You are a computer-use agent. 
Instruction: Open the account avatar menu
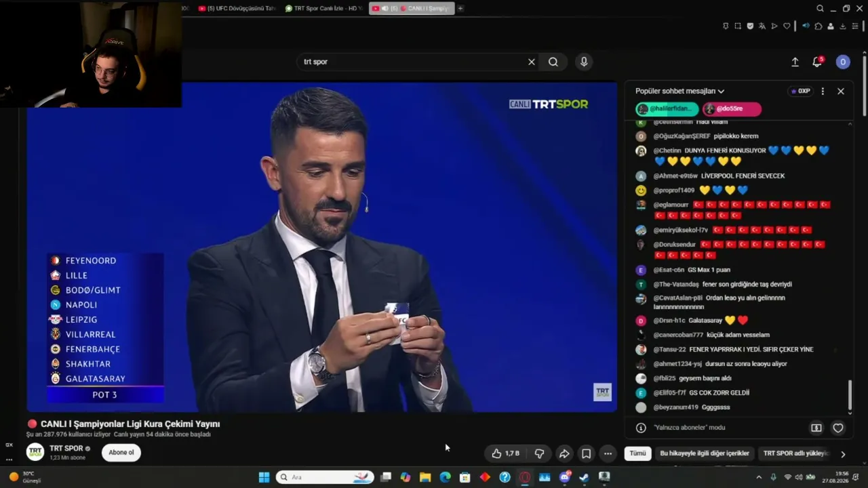point(843,62)
